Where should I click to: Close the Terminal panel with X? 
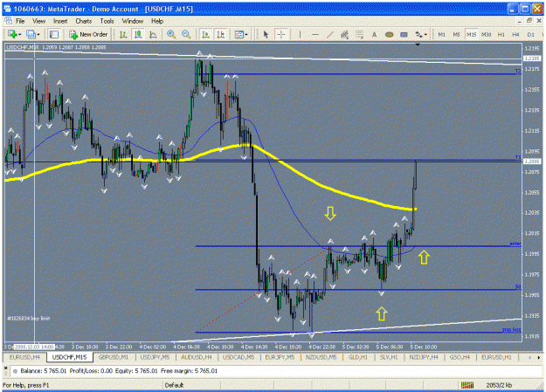[5, 368]
